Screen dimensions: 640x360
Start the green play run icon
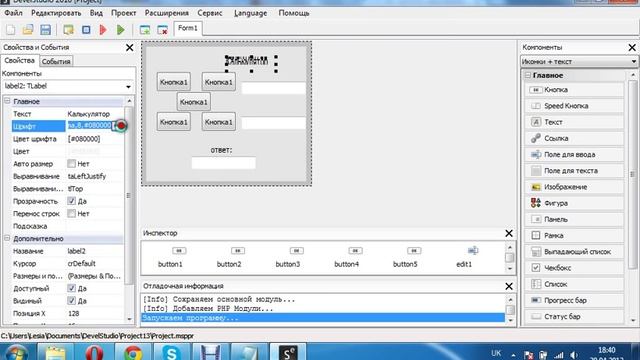tap(121, 29)
